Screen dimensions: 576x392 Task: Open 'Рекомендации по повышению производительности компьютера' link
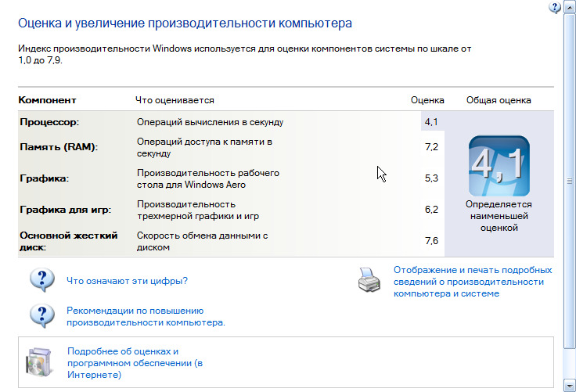[x=146, y=316]
